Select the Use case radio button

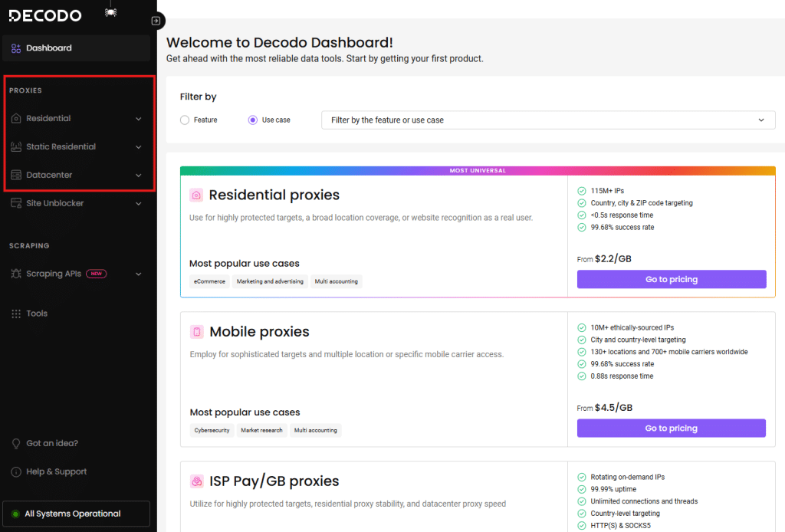point(253,120)
